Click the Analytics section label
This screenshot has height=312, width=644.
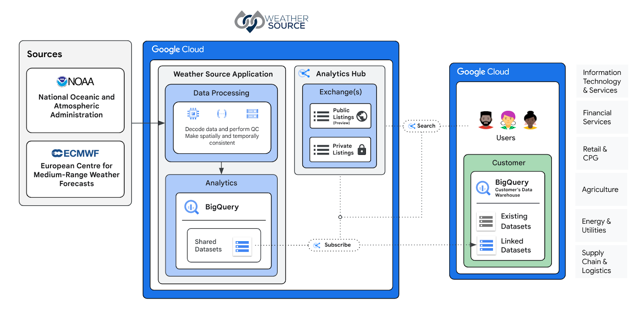pyautogui.click(x=221, y=183)
